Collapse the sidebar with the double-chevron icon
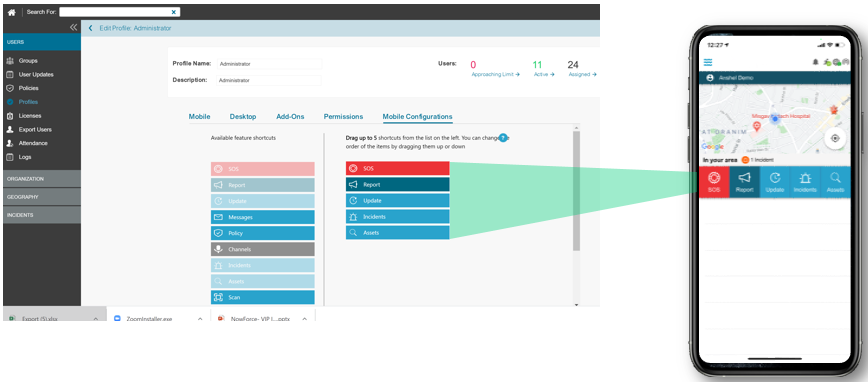 [x=73, y=27]
